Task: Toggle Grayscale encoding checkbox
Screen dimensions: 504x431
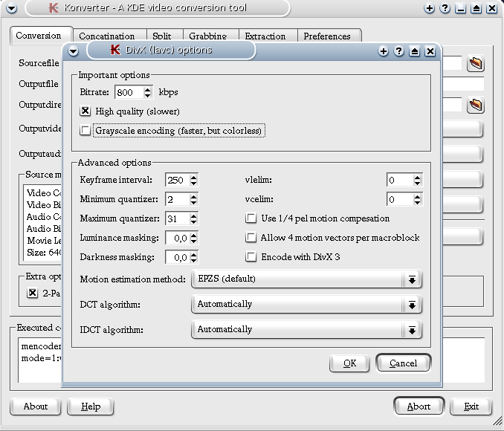Action: 85,131
